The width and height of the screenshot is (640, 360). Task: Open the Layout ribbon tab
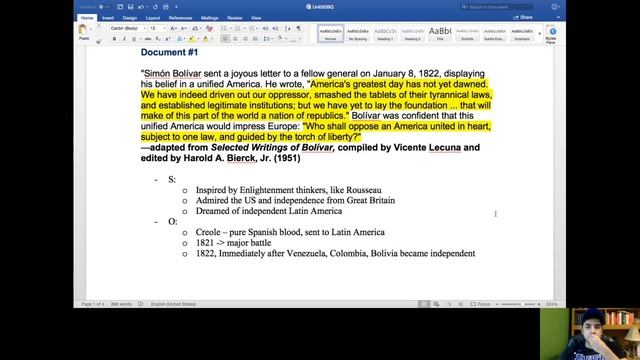tap(153, 18)
